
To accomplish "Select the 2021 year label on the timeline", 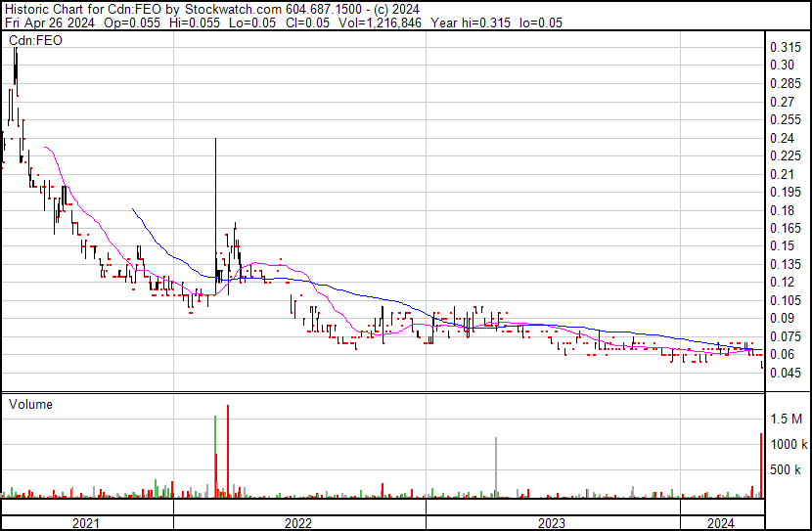I will point(86,523).
